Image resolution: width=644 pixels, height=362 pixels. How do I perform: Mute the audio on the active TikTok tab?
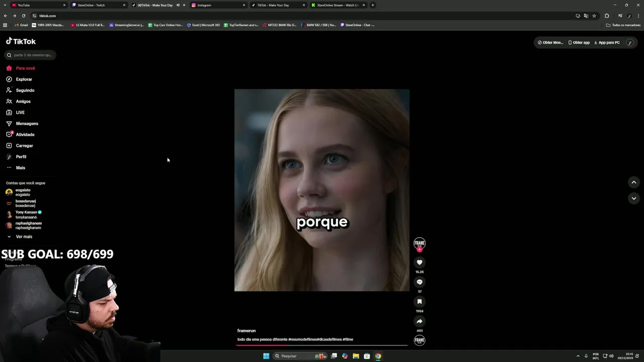pos(178,5)
